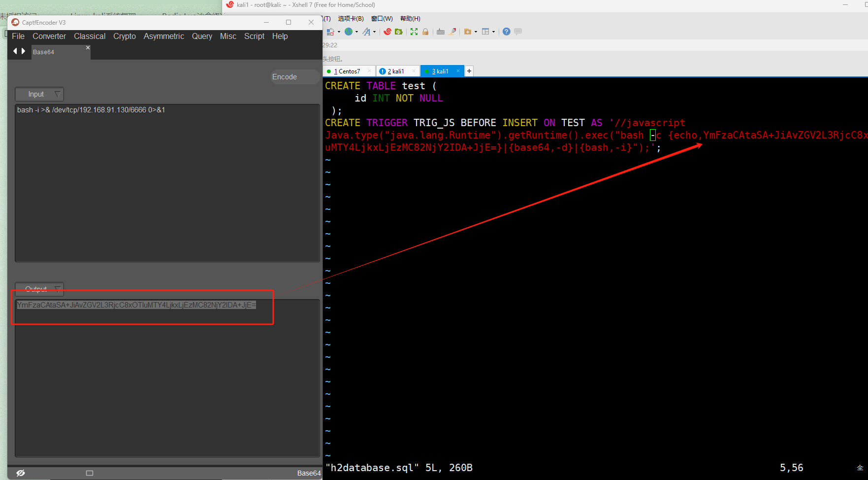This screenshot has height=480, width=868.
Task: Open Xshell 帮助(H) menu
Action: tap(410, 18)
